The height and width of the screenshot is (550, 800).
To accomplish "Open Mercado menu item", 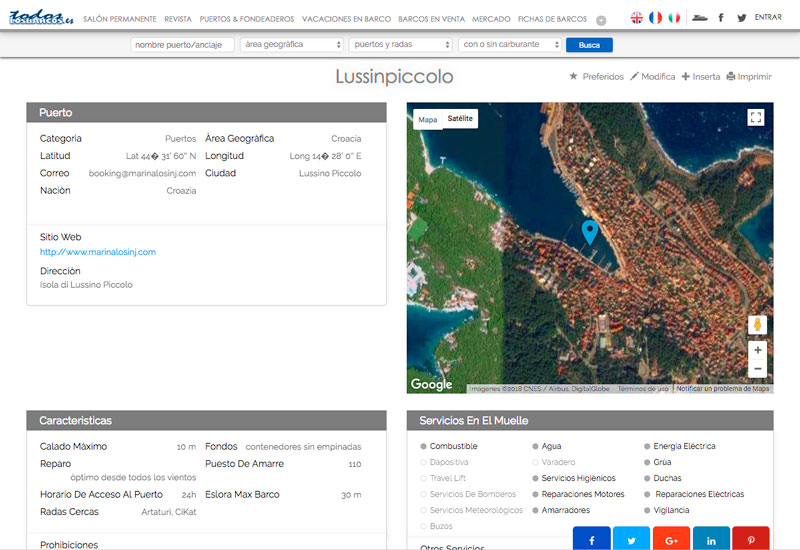I will 491,19.
